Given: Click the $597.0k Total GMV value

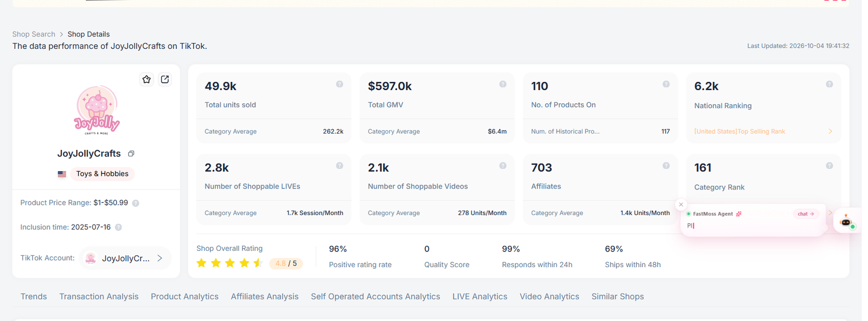Looking at the screenshot, I should tap(390, 86).
